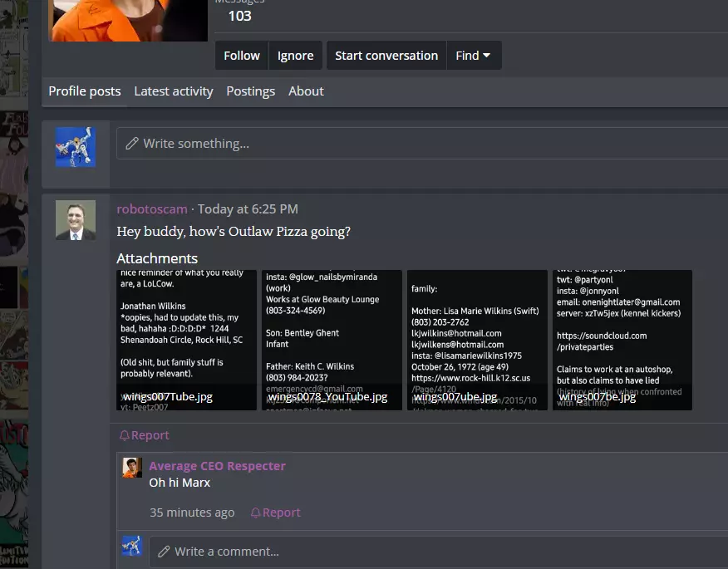
Task: Select Average CEO Respecter's small avatar
Action: 132,468
